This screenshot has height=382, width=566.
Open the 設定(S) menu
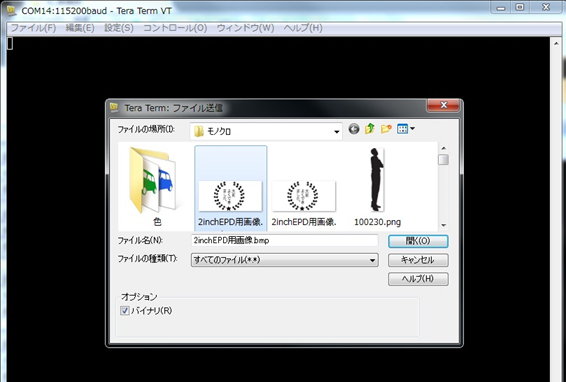coord(119,28)
